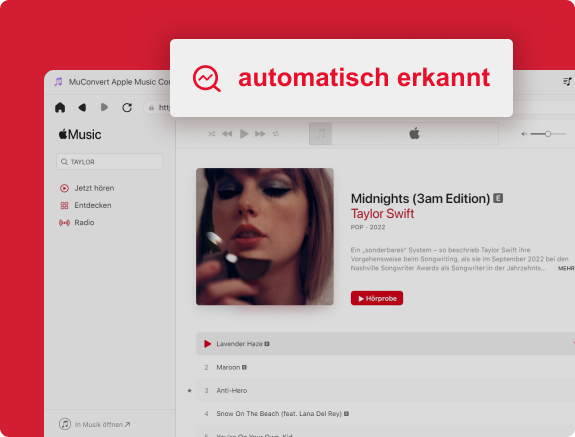Adjust the volume slider
Image resolution: width=575 pixels, height=437 pixels.
pos(548,134)
